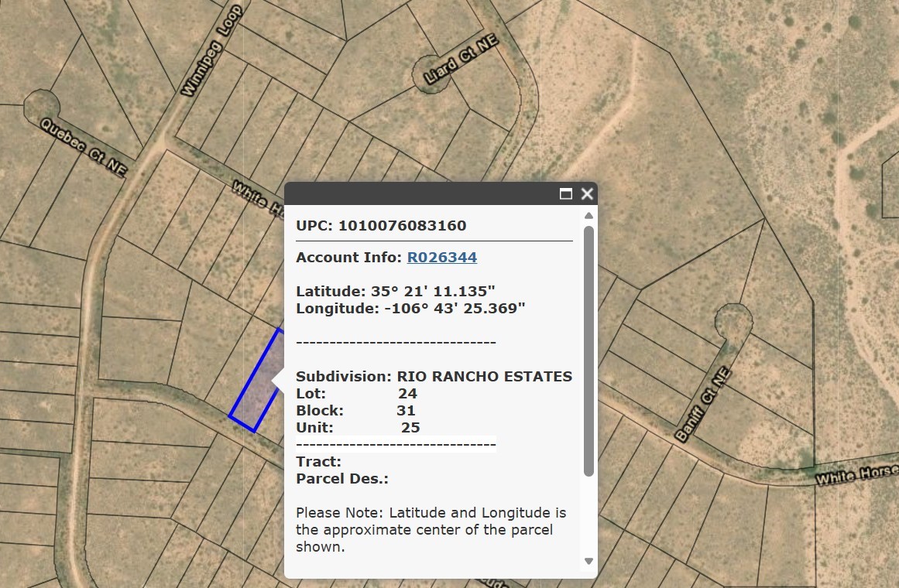Close the parcel information popup

point(586,193)
